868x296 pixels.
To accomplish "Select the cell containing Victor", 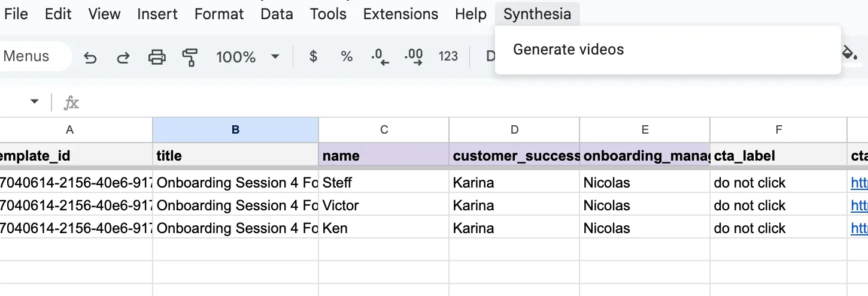I will pos(383,206).
